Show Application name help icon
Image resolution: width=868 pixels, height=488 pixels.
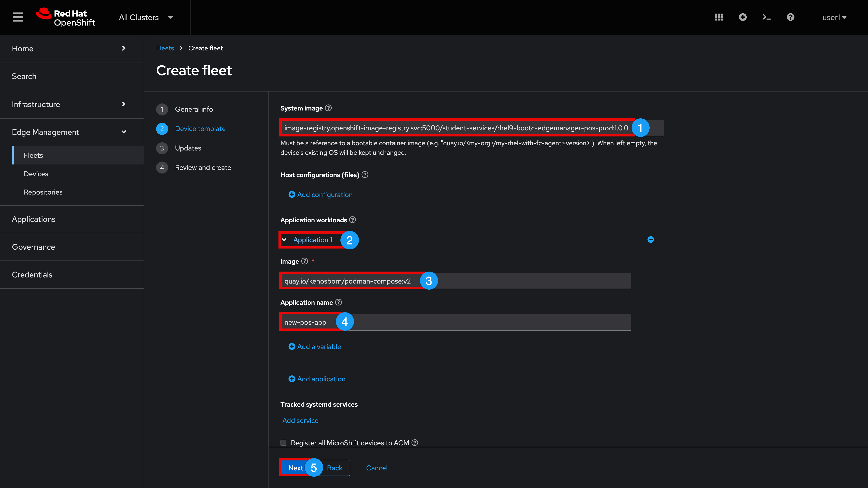(339, 303)
